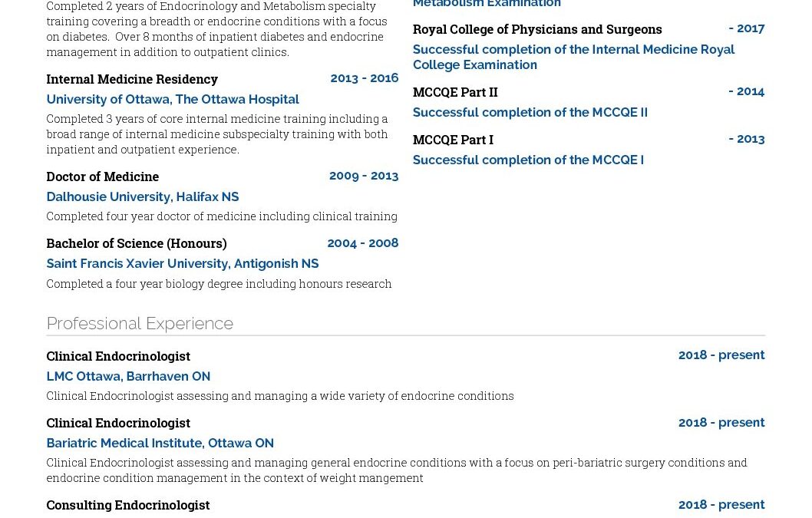
Task: Click Royal College of Physicians and Surgeons heading
Action: (537, 29)
